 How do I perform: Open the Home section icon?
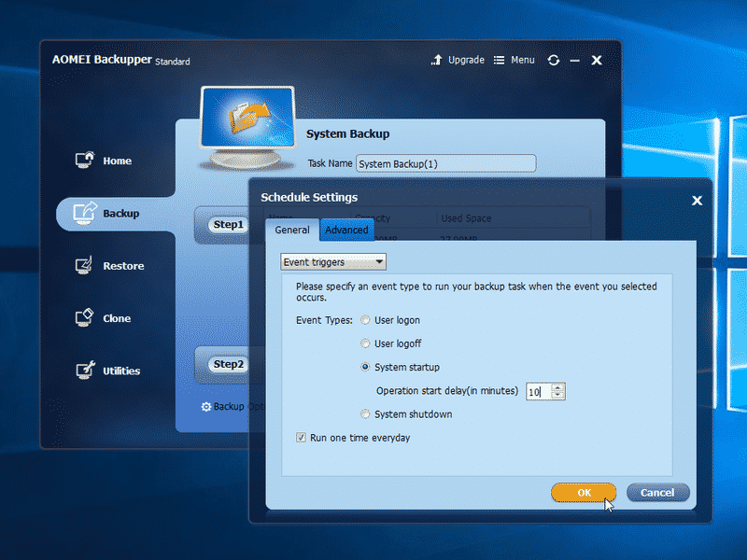point(85,160)
